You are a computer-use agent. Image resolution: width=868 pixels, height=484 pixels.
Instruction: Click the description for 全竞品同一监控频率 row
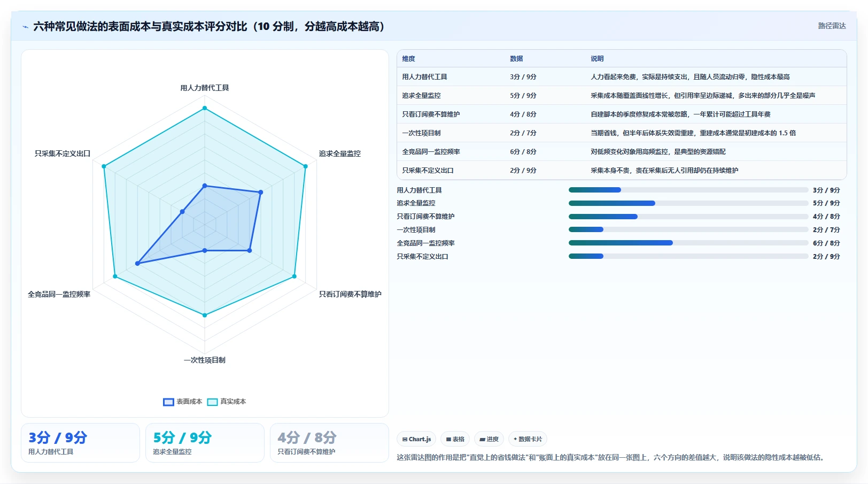(658, 152)
